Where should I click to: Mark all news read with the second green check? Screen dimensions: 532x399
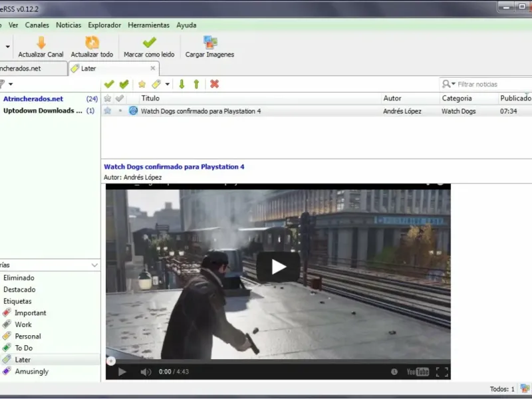124,84
